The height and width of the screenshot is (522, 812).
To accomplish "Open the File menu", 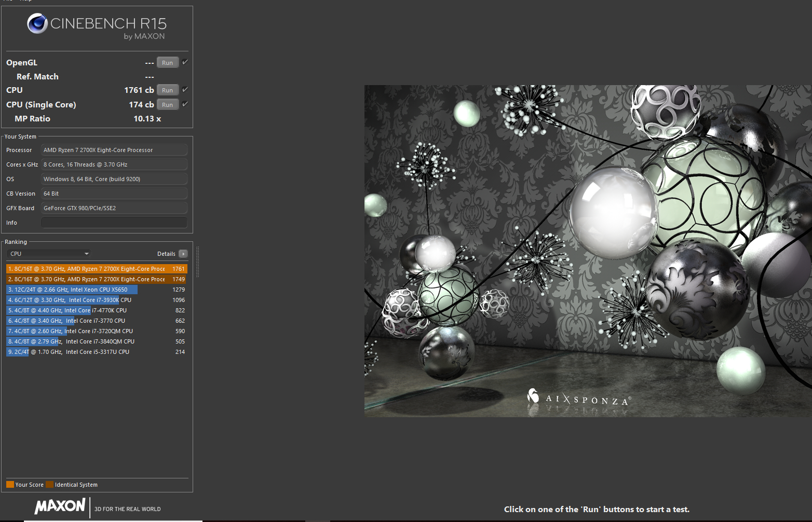I will point(7,1).
